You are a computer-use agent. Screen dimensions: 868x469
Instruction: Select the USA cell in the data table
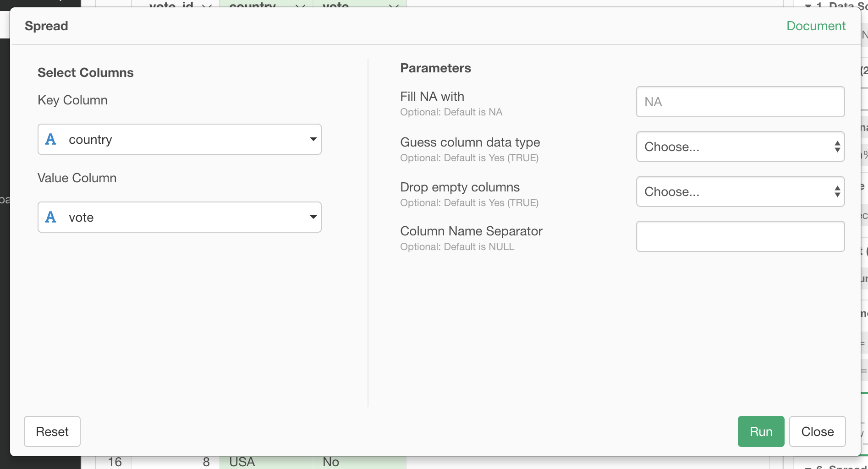(243, 462)
